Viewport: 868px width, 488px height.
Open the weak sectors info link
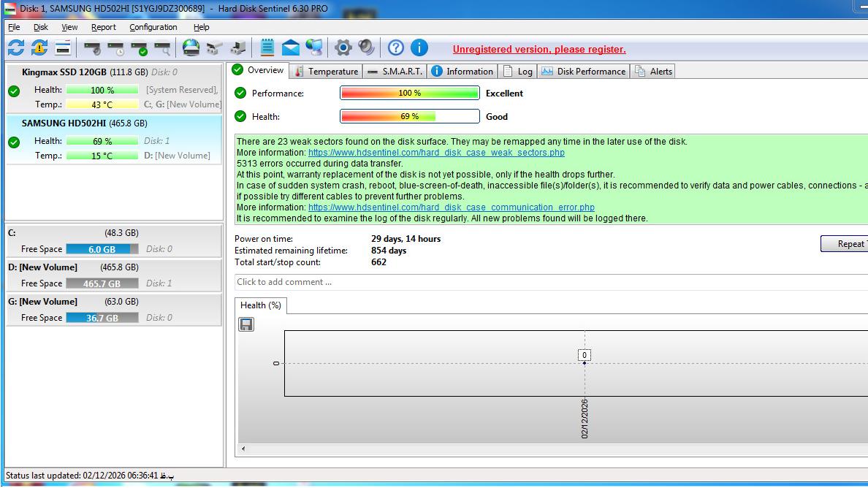pos(436,153)
